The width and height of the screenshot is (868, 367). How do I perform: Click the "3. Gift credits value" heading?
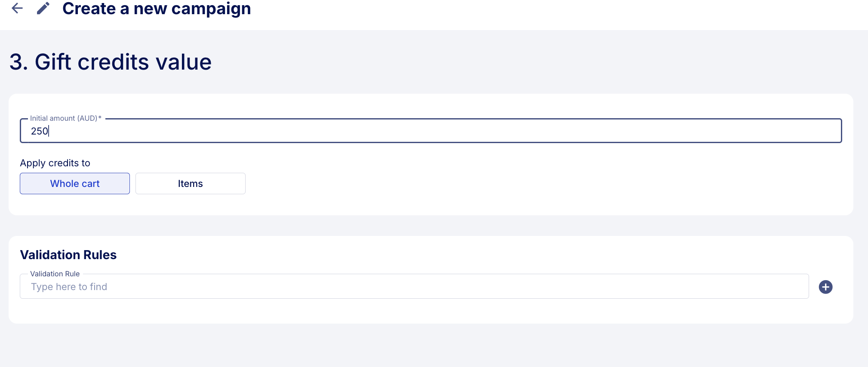(x=111, y=62)
